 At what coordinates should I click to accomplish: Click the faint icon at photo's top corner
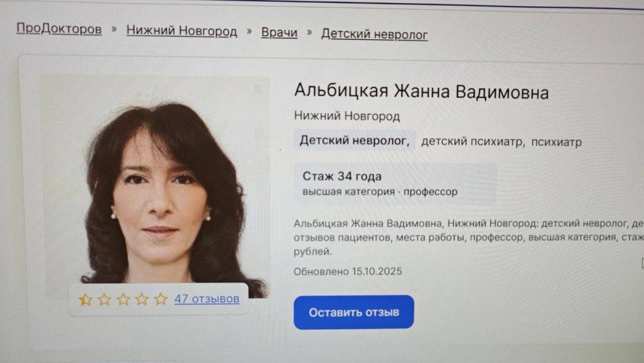pyautogui.click(x=258, y=89)
